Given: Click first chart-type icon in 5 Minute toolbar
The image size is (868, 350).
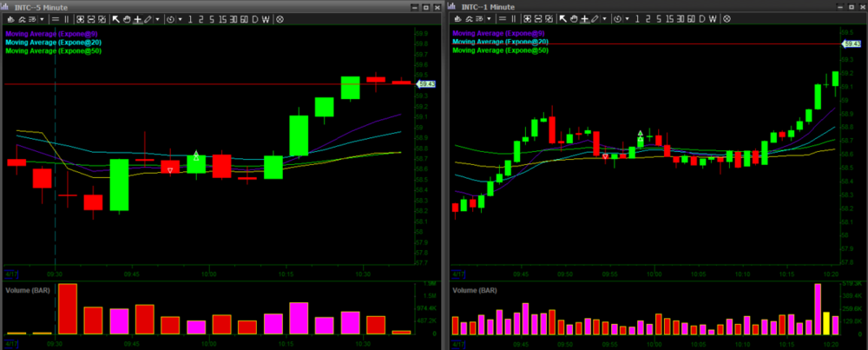Looking at the screenshot, I should [x=9, y=18].
